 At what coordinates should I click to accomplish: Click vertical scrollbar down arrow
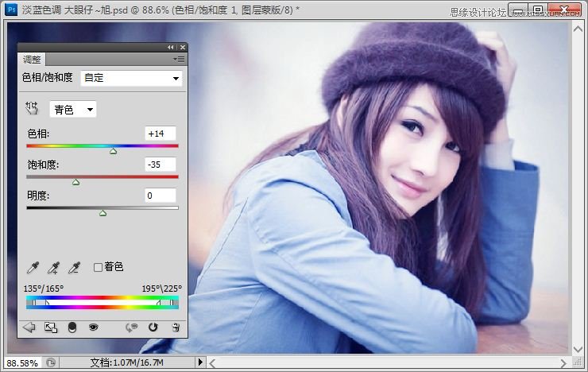pos(578,350)
